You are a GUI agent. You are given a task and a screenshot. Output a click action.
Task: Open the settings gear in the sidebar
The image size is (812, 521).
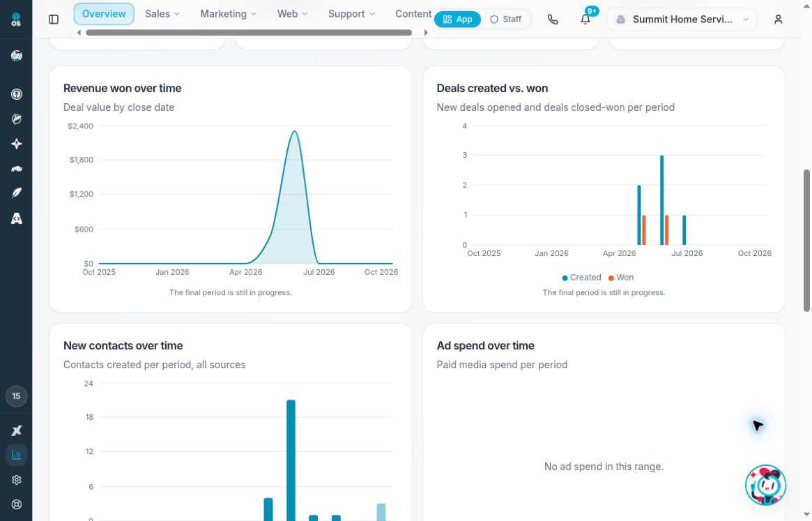click(17, 480)
